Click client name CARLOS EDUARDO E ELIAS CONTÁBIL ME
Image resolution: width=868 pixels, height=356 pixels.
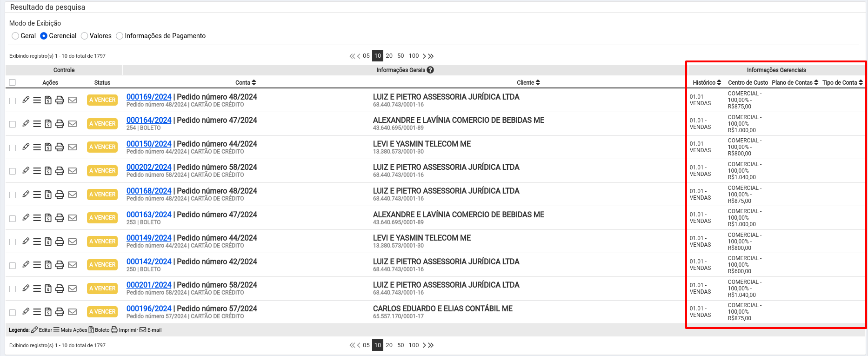pyautogui.click(x=442, y=309)
